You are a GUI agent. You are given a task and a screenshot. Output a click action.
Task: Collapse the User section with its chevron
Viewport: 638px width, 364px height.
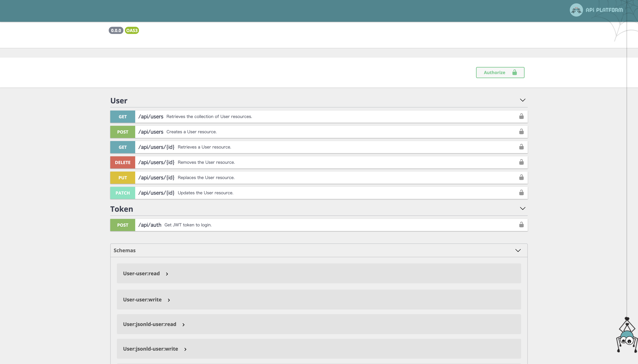(x=522, y=100)
